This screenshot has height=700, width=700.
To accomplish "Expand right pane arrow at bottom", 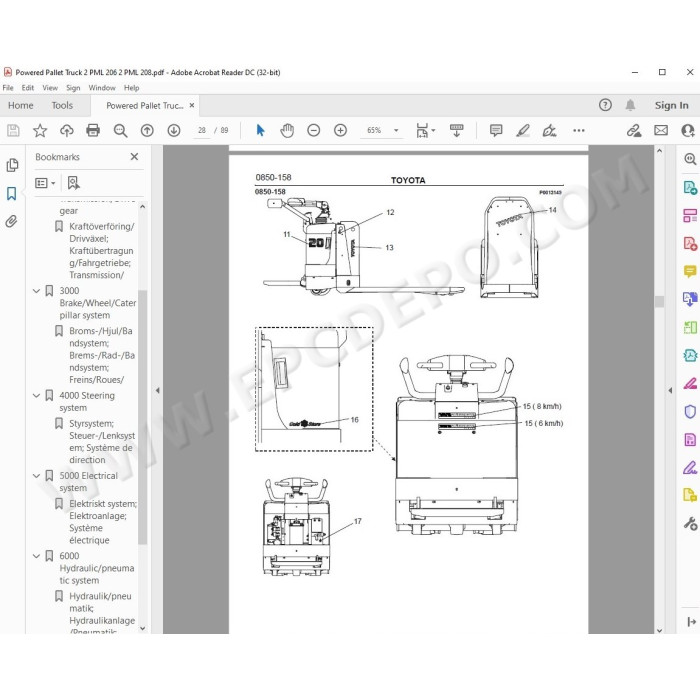I will (x=692, y=621).
